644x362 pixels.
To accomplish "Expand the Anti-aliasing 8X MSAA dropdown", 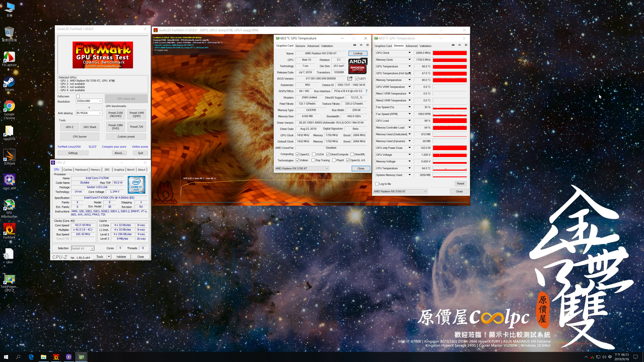I will pyautogui.click(x=89, y=113).
